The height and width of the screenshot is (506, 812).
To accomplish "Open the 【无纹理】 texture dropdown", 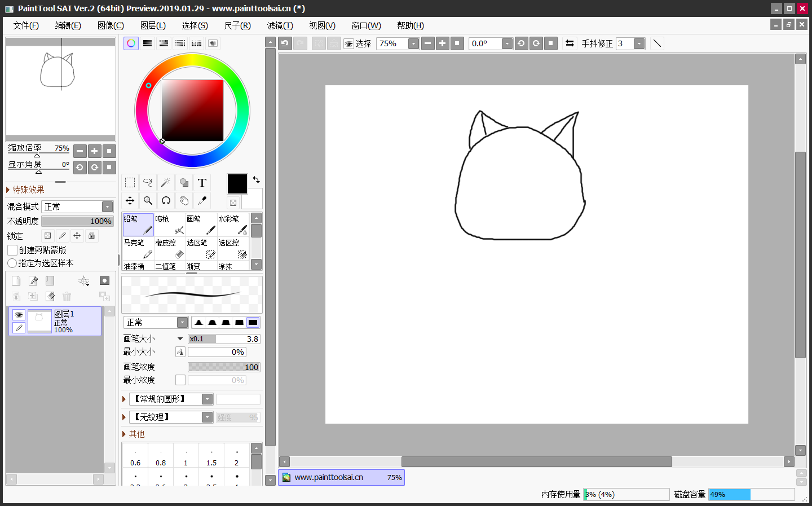I will (171, 417).
